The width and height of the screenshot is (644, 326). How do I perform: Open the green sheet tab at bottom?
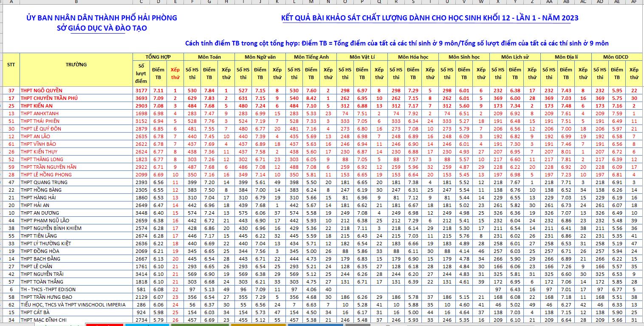pos(200,325)
